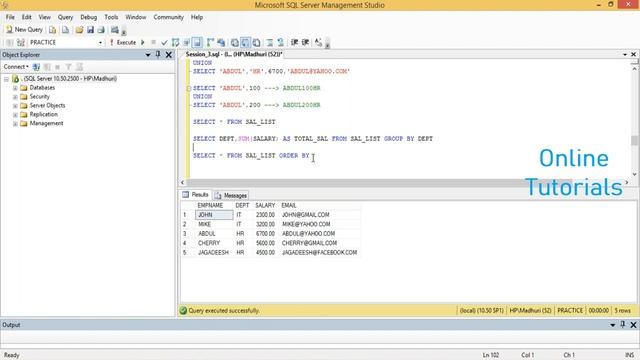640x360 pixels.
Task: Switch to the Messages tab
Action: coord(231,196)
